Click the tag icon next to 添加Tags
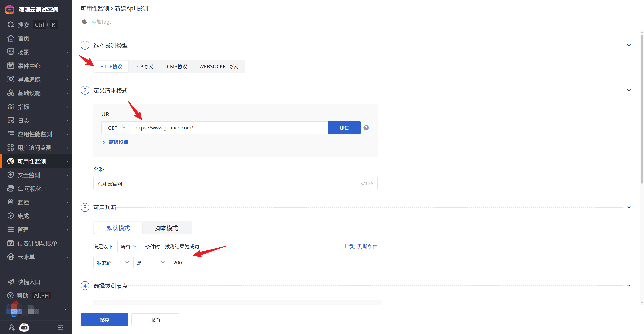 pyautogui.click(x=84, y=22)
